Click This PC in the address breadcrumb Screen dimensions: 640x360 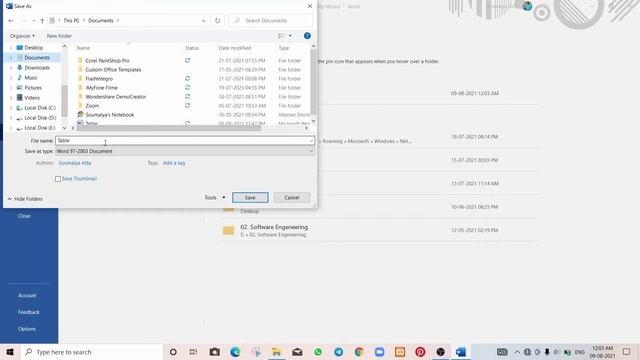point(71,20)
